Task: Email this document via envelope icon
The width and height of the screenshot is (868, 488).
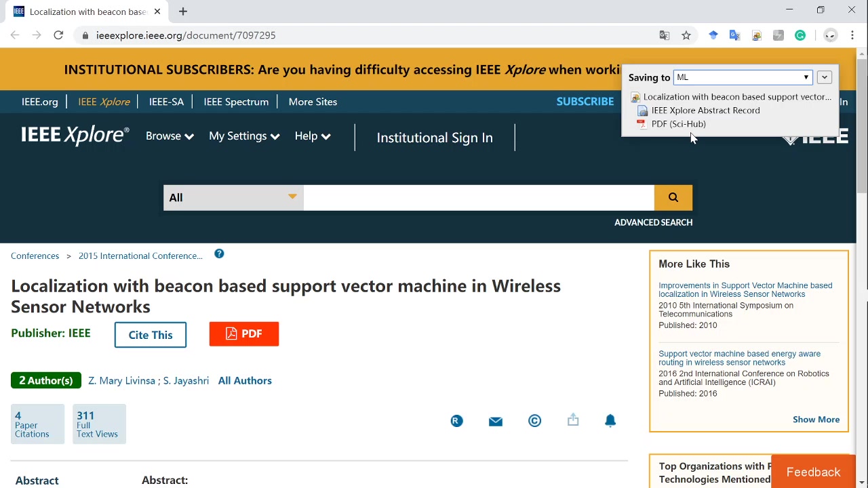Action: (x=496, y=421)
